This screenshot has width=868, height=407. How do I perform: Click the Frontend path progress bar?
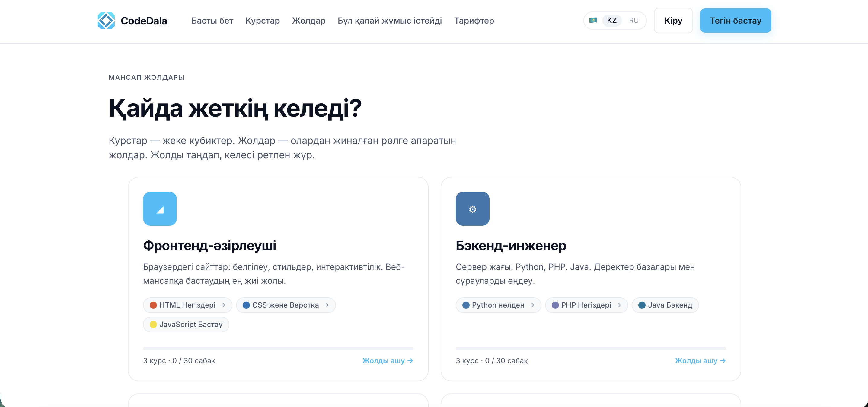[278, 348]
